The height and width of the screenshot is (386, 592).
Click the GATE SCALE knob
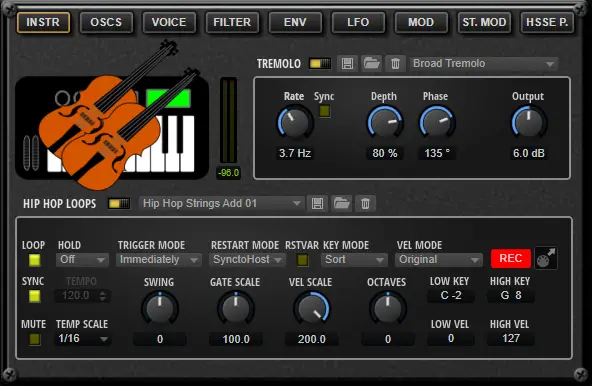[x=235, y=308]
